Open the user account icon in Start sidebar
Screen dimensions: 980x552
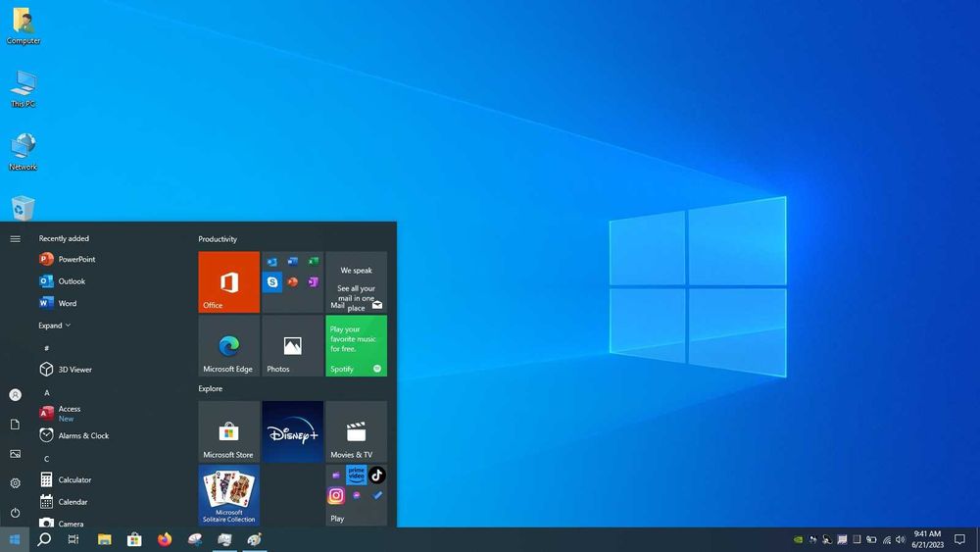click(15, 395)
